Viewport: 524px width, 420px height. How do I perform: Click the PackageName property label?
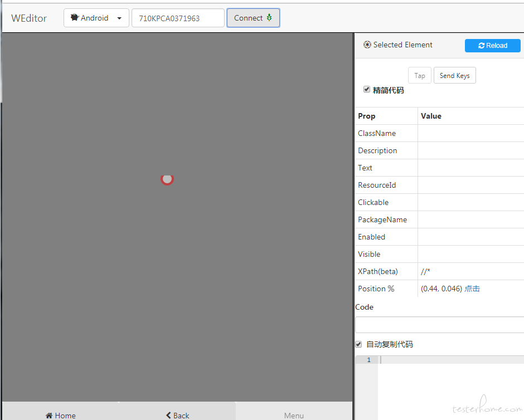[x=382, y=219]
